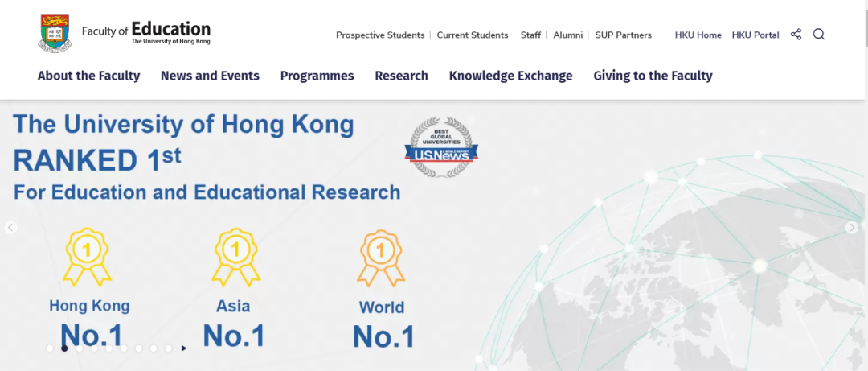The width and height of the screenshot is (868, 371).
Task: Visit the Alumni link
Action: tap(568, 35)
